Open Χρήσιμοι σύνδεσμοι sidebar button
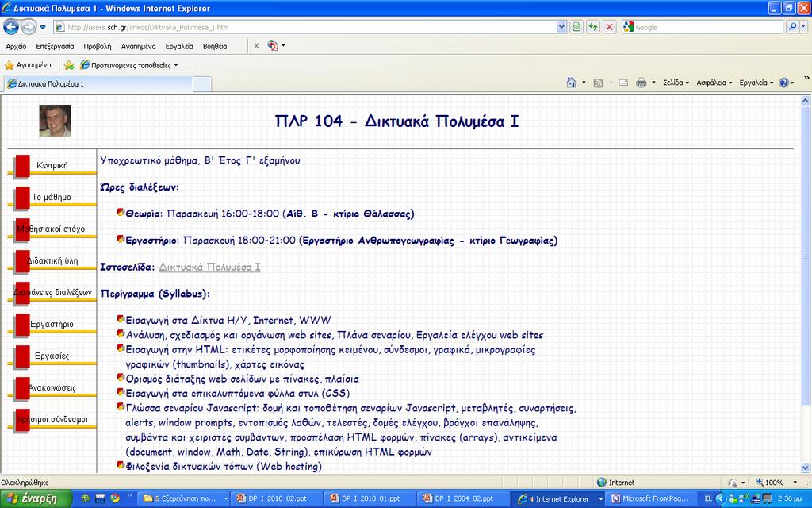The image size is (812, 508). (x=52, y=419)
